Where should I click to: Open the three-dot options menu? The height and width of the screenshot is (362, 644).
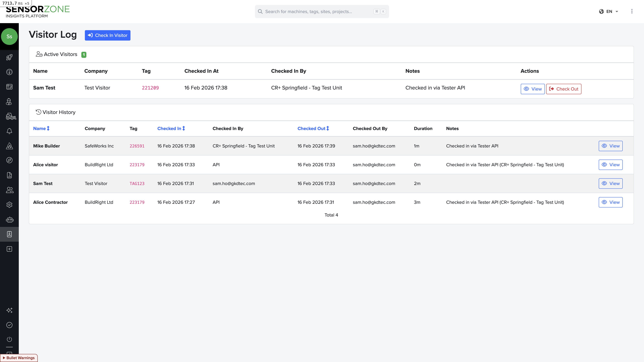[632, 12]
